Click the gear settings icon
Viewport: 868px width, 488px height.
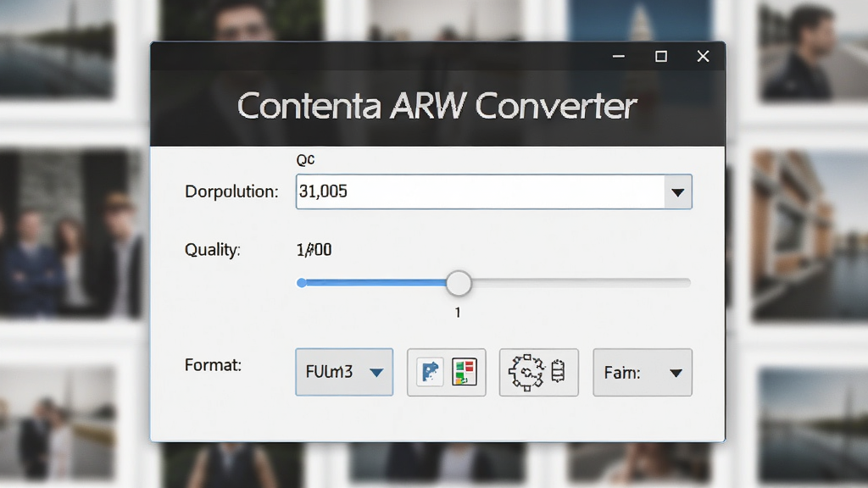tap(526, 373)
